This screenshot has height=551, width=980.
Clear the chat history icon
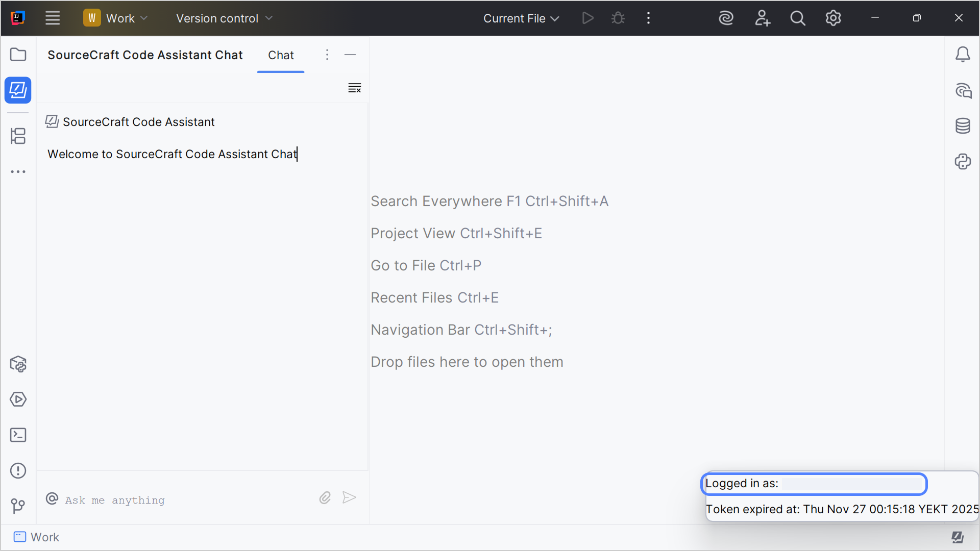pos(354,88)
